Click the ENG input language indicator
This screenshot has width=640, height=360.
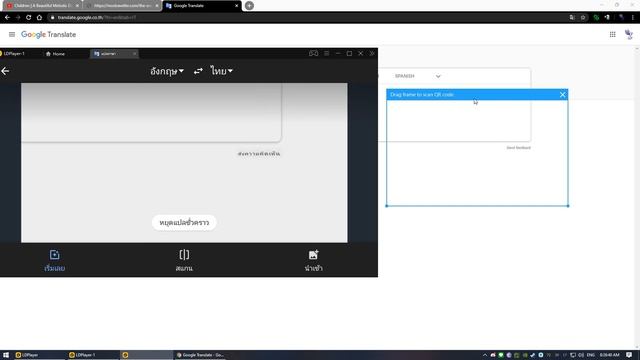[x=591, y=355]
